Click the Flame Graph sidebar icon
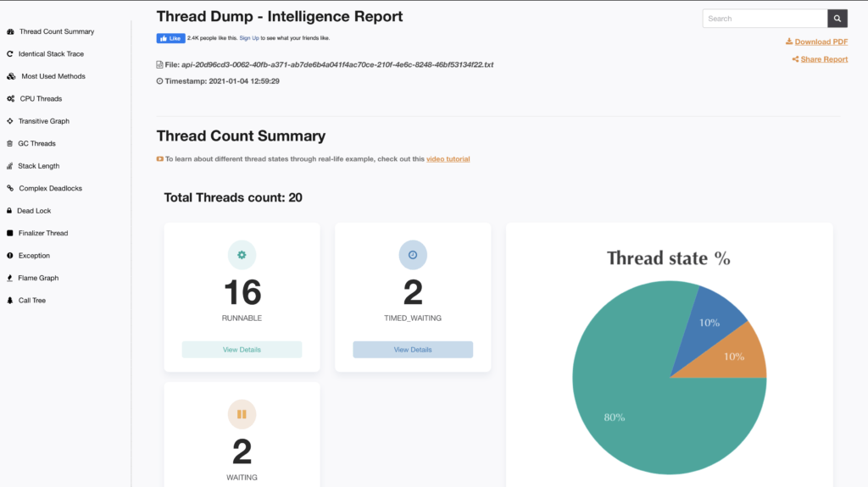Viewport: 868px width, 487px height. 10,278
